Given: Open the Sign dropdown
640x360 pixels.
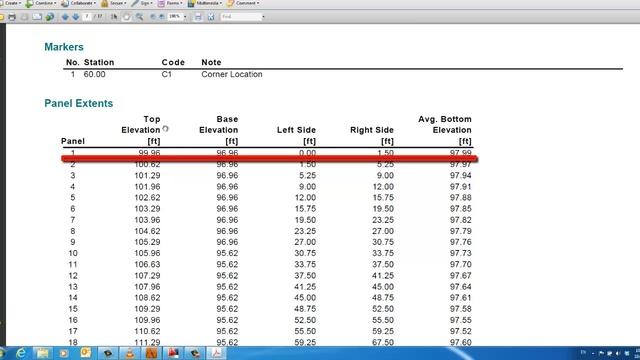Looking at the screenshot, I should [x=142, y=3].
